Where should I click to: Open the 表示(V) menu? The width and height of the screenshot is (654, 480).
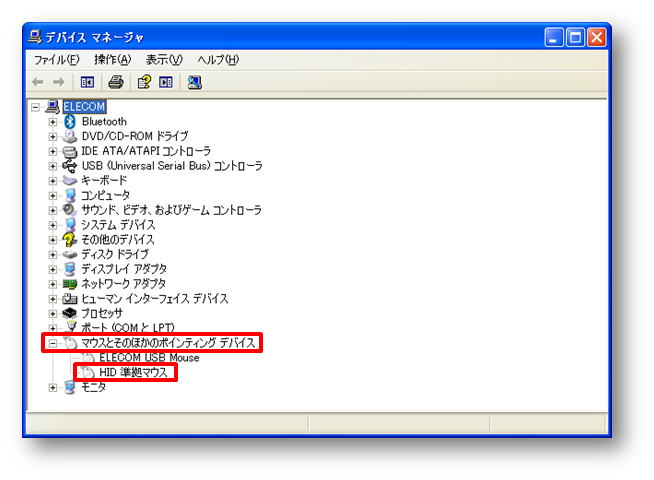coord(164,60)
